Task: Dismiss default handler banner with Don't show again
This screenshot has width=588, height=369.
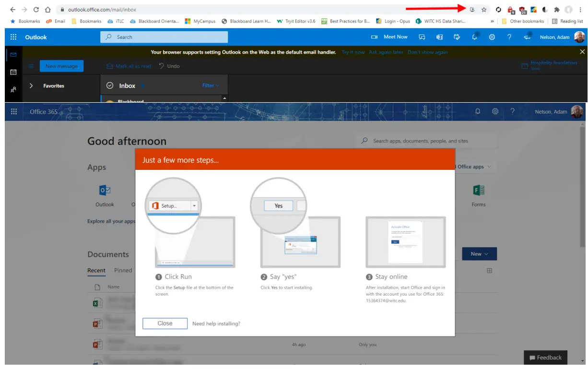Action: pos(427,52)
